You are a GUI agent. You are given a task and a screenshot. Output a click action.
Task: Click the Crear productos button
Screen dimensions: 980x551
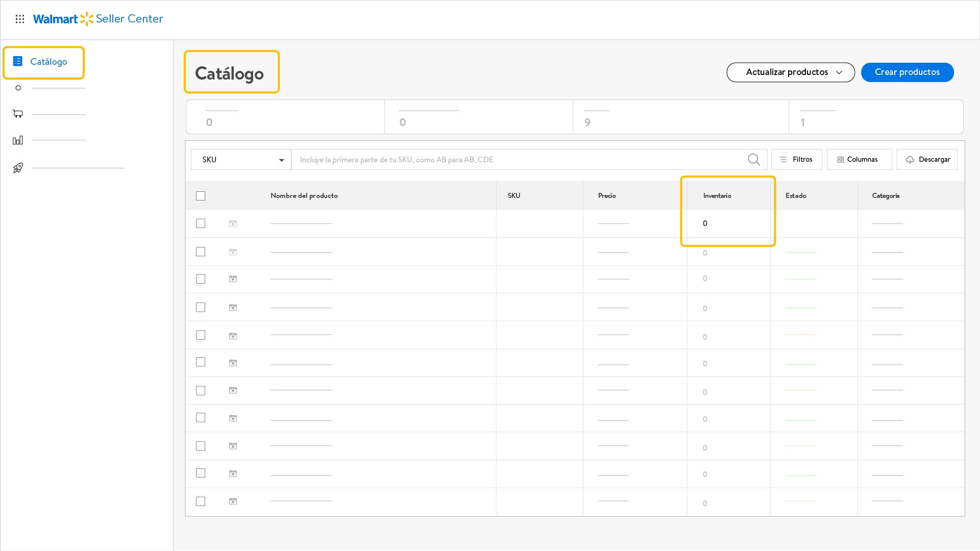click(907, 72)
